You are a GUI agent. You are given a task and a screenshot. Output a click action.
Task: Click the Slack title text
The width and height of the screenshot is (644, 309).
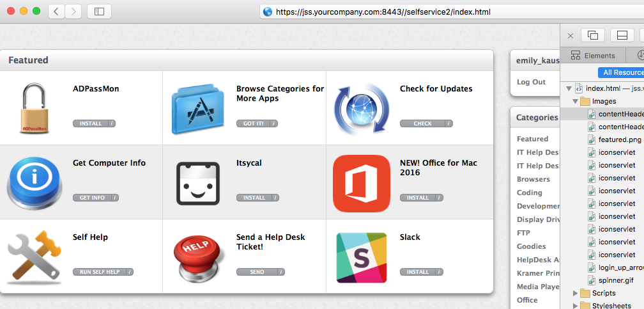410,237
